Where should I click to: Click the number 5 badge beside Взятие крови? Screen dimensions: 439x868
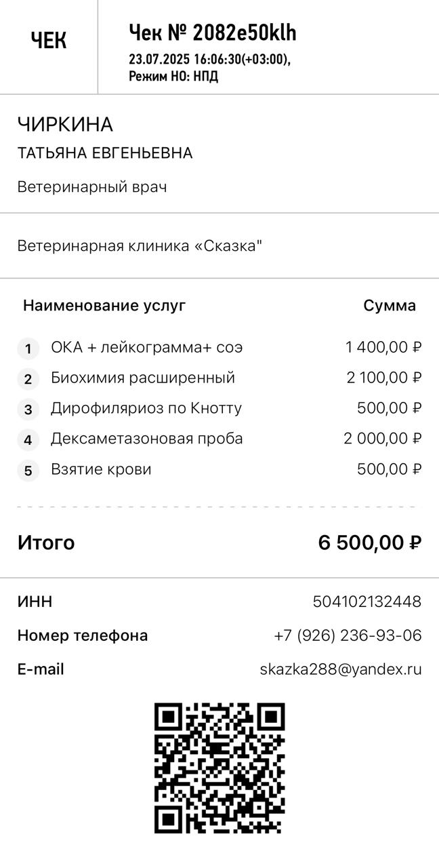point(28,471)
